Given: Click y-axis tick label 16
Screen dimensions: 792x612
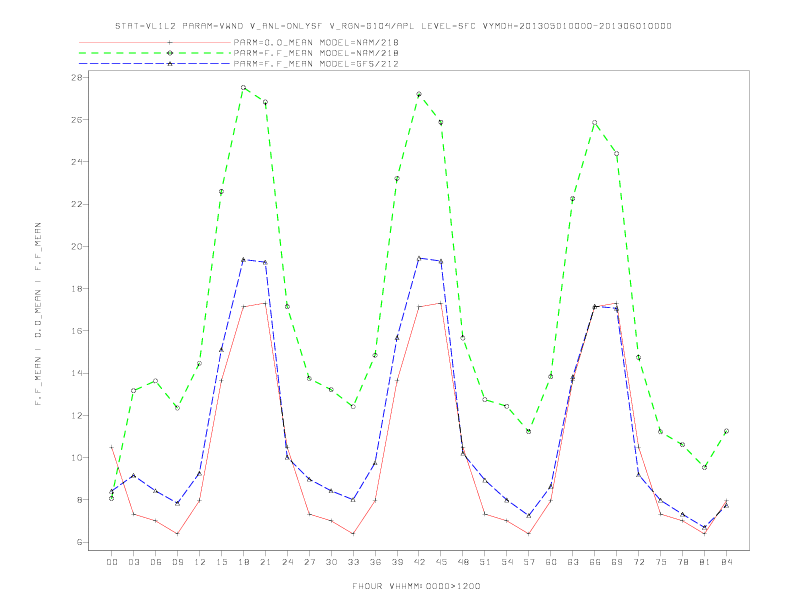Looking at the screenshot, I should pos(77,331).
